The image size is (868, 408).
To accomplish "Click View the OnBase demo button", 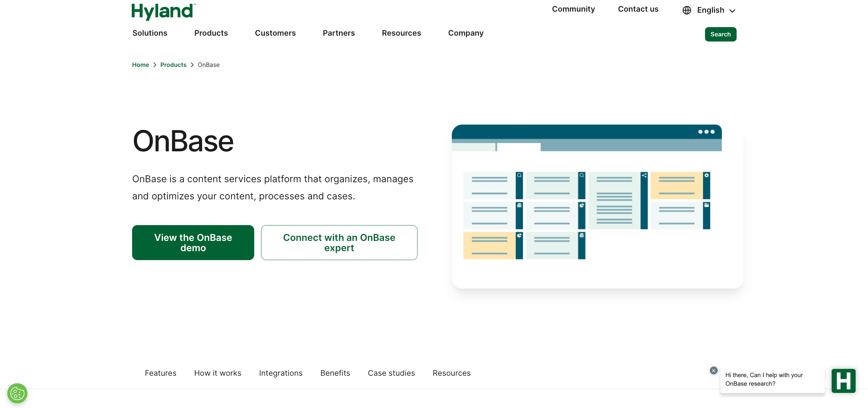I will pos(193,243).
